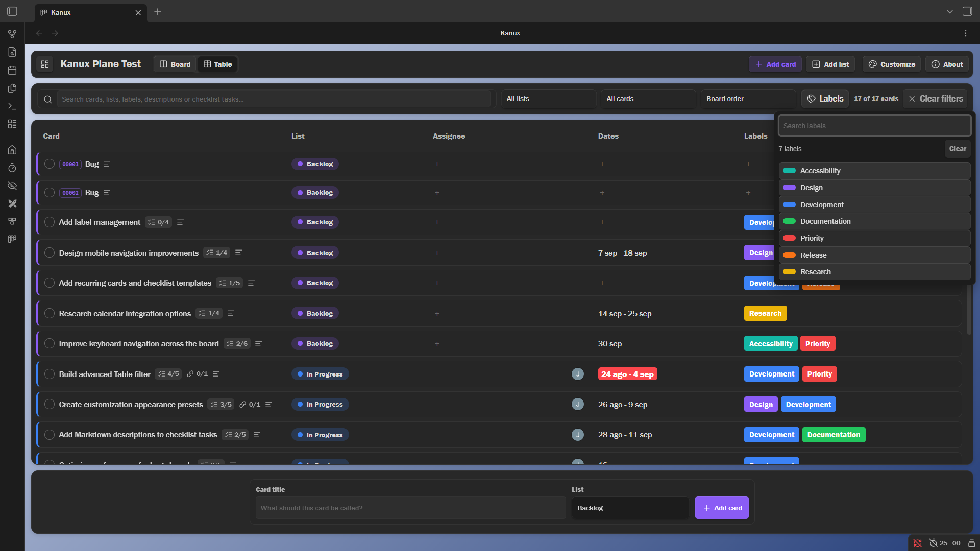
Task: Open description icon on Add label management row
Action: coord(180,222)
